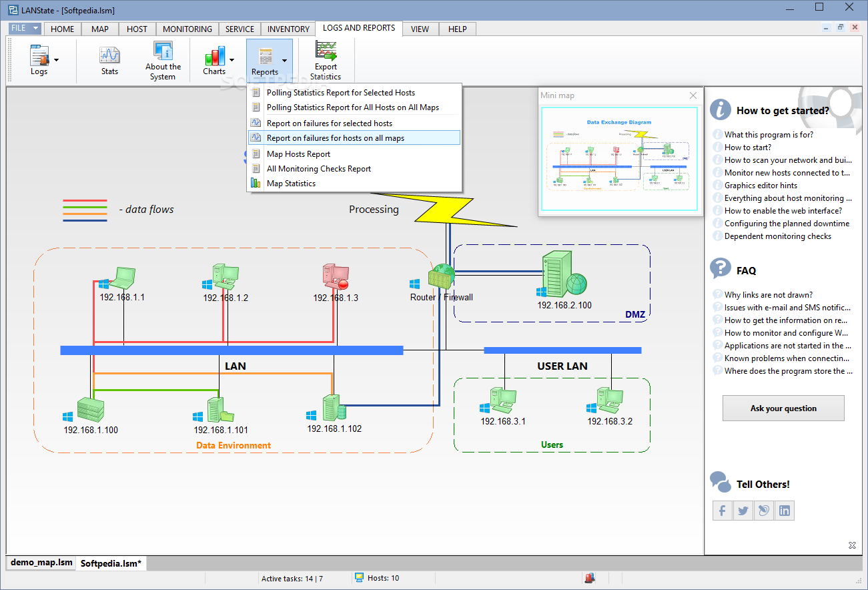This screenshot has height=590, width=868.
Task: Open the VIEW ribbon tab
Action: pos(420,29)
